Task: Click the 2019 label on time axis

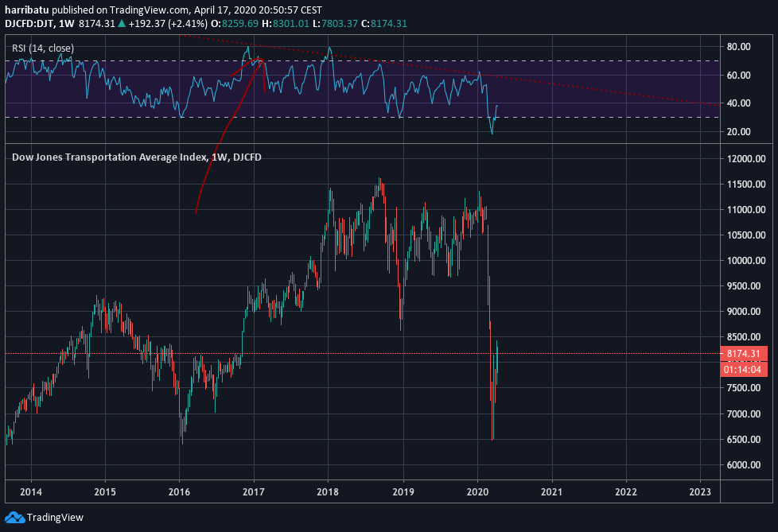Action: (x=403, y=491)
